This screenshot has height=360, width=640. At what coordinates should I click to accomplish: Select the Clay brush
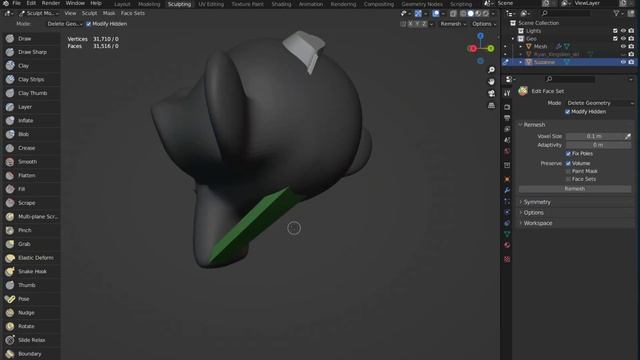coord(32,66)
